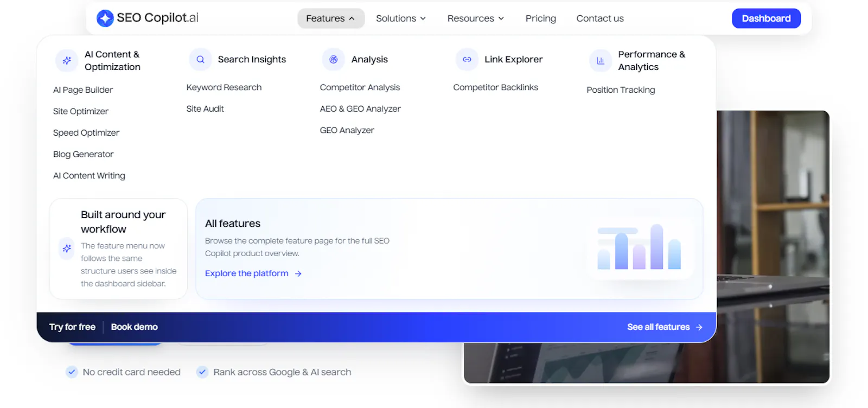
Task: Open AI Page Builder feature
Action: (x=83, y=90)
